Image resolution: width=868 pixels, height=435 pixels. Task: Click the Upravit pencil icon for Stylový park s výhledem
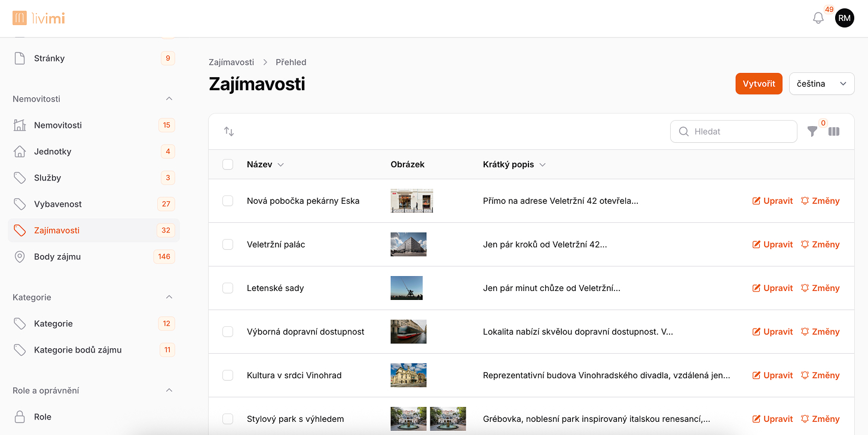click(756, 419)
